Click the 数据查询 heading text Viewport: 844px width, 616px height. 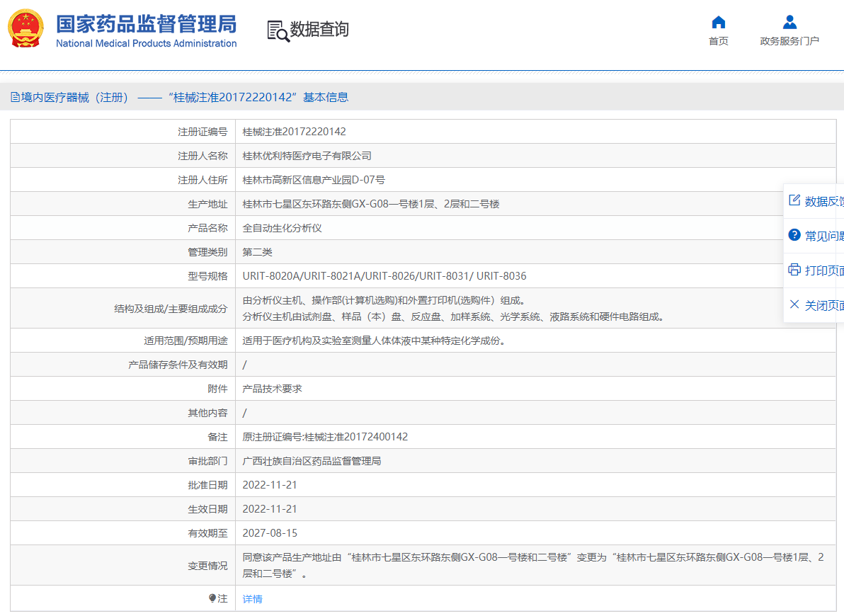tap(320, 29)
